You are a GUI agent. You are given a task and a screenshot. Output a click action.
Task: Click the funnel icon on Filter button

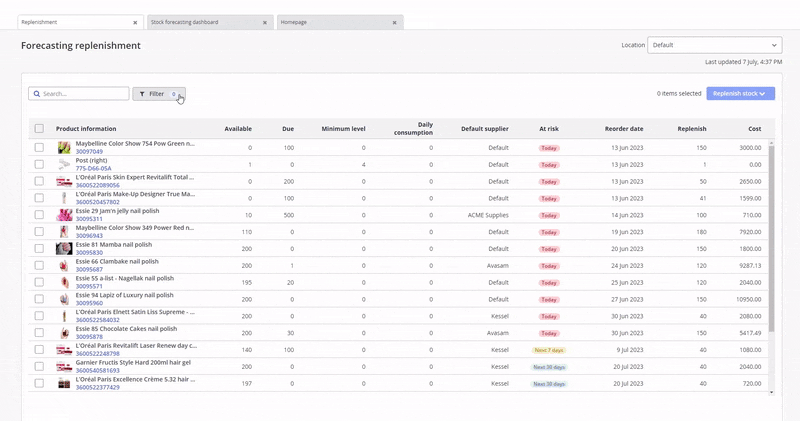142,94
